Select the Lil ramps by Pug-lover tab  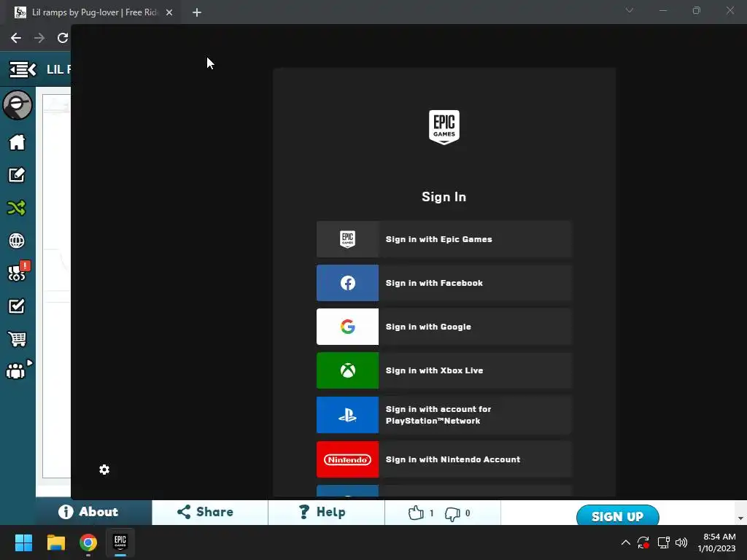[x=94, y=12]
